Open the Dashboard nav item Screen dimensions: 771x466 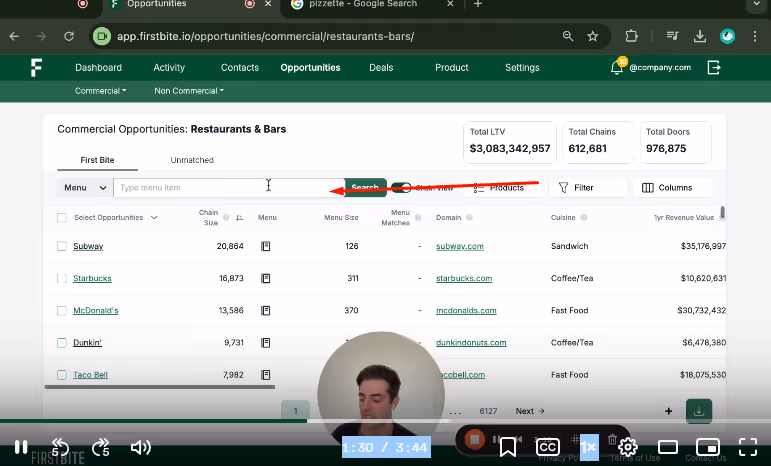click(98, 68)
